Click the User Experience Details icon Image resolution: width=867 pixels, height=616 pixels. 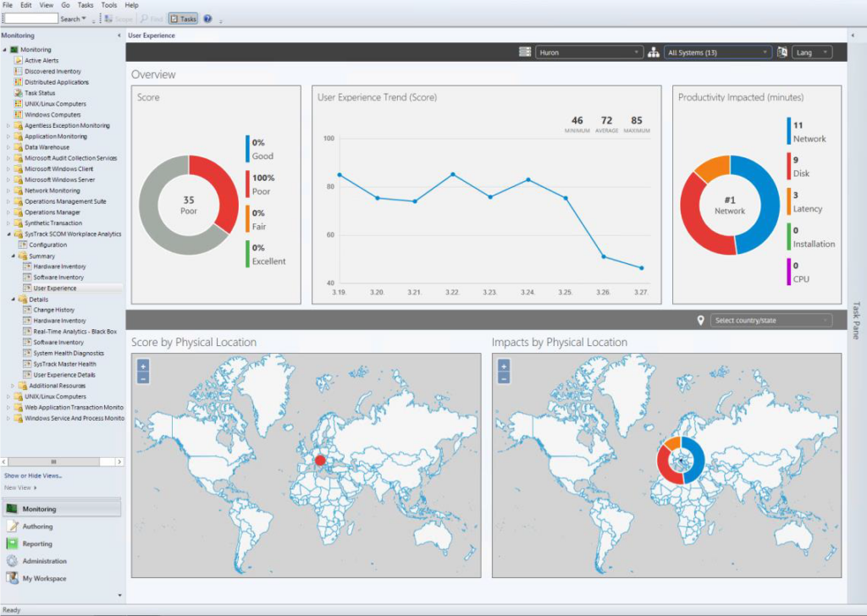pyautogui.click(x=27, y=375)
